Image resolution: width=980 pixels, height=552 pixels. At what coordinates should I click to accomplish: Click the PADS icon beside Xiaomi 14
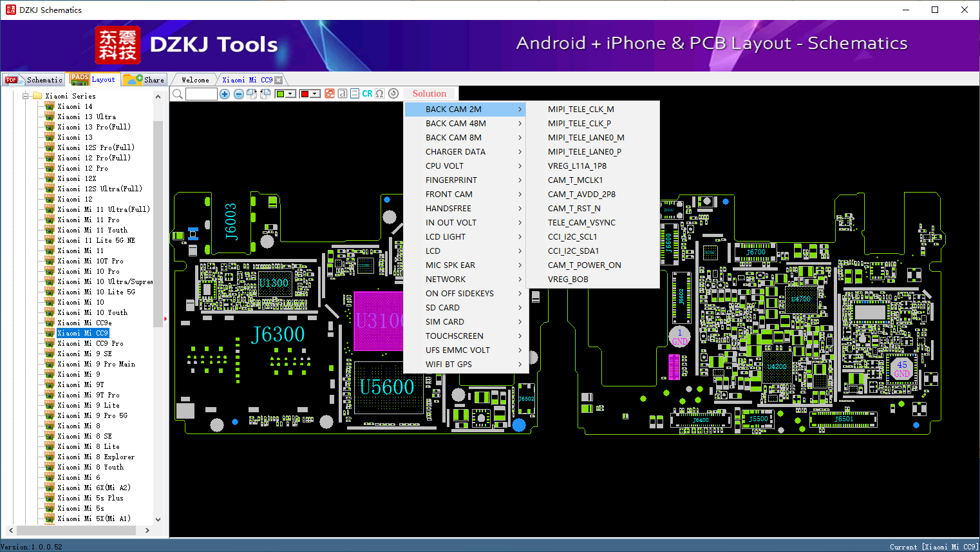coord(50,106)
